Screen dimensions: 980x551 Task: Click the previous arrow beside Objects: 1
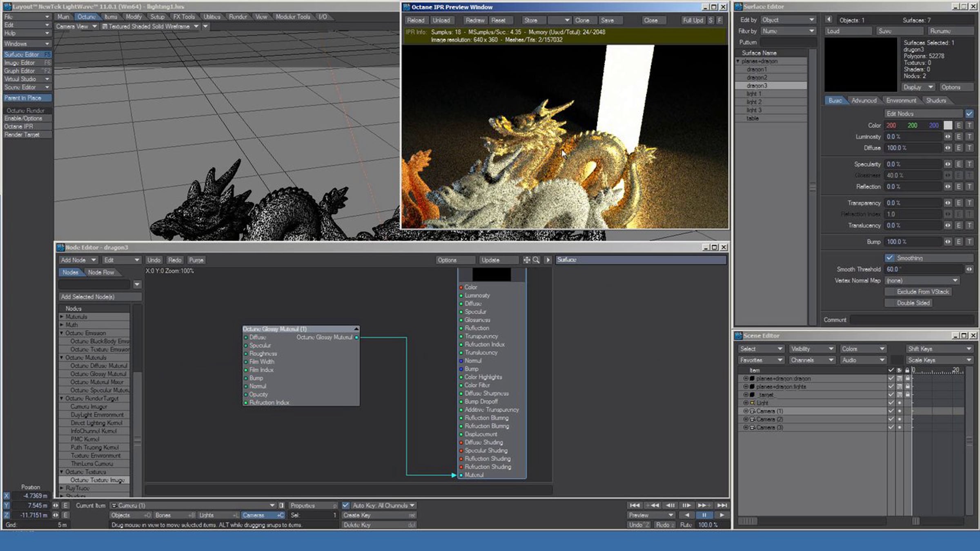[x=829, y=20]
